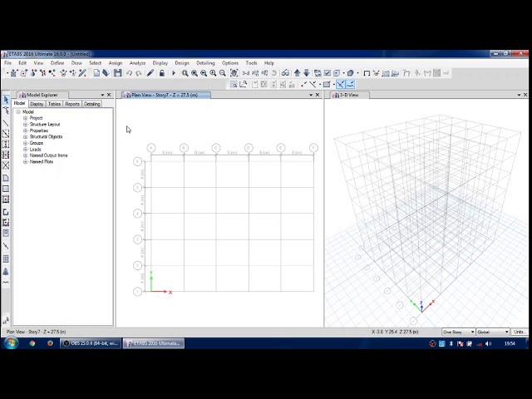Click the volume speaker tray icon

coord(488,343)
